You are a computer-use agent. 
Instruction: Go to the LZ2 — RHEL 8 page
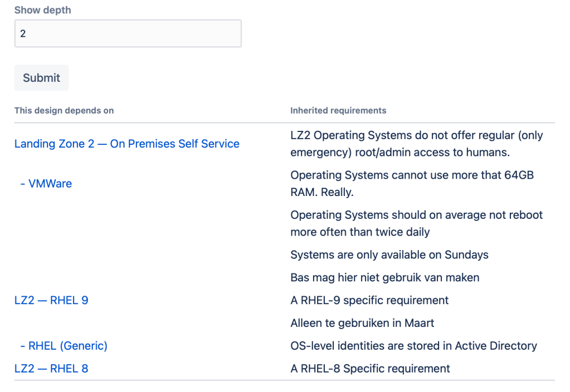[51, 369]
